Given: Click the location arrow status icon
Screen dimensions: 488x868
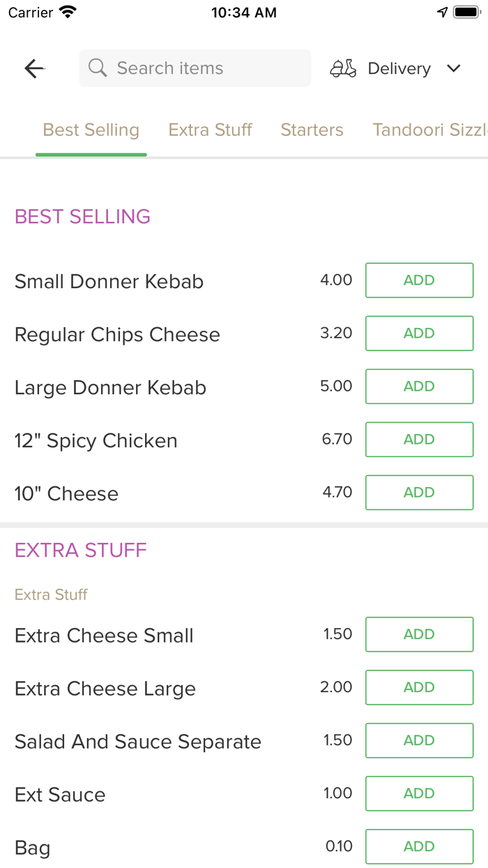Looking at the screenshot, I should pyautogui.click(x=442, y=11).
